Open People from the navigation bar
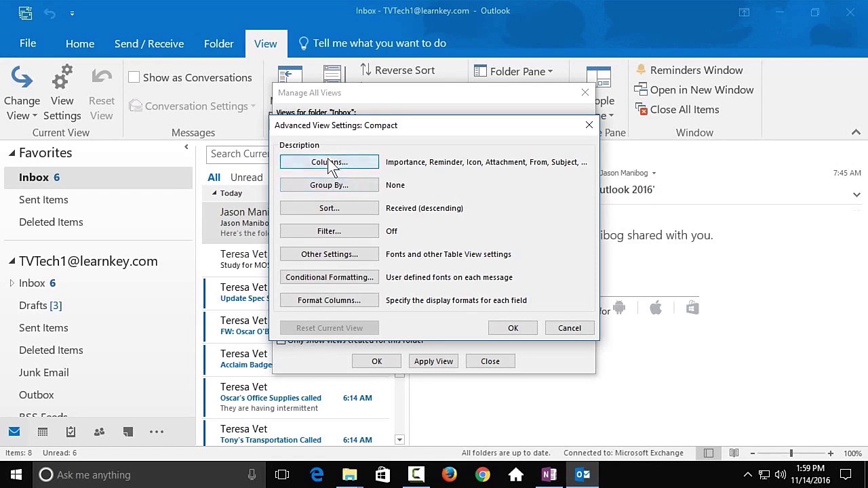 [x=99, y=432]
